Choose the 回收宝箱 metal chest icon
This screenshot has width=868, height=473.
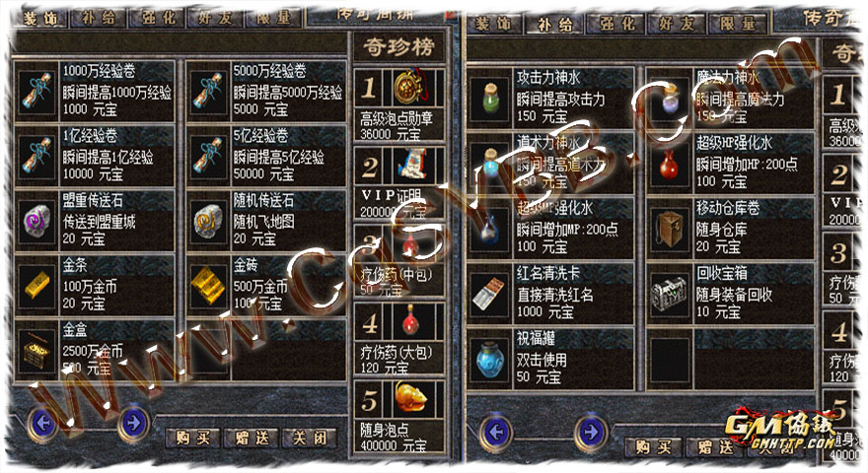point(670,295)
